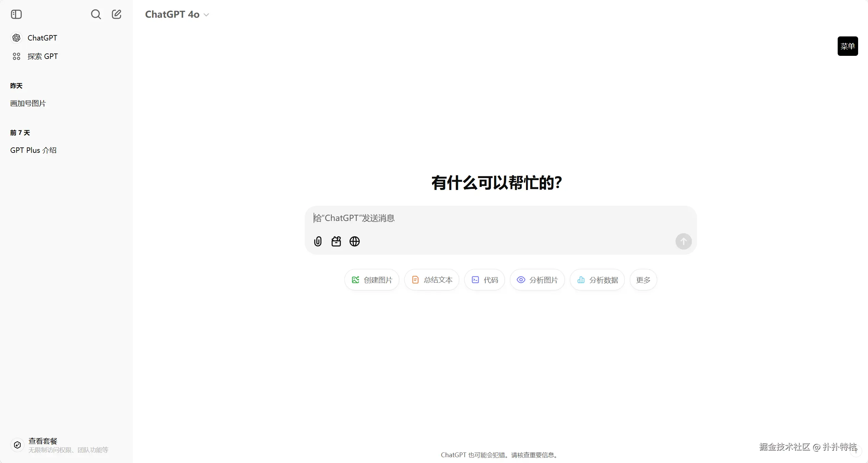Open the tools box icon in composer

[x=336, y=241]
